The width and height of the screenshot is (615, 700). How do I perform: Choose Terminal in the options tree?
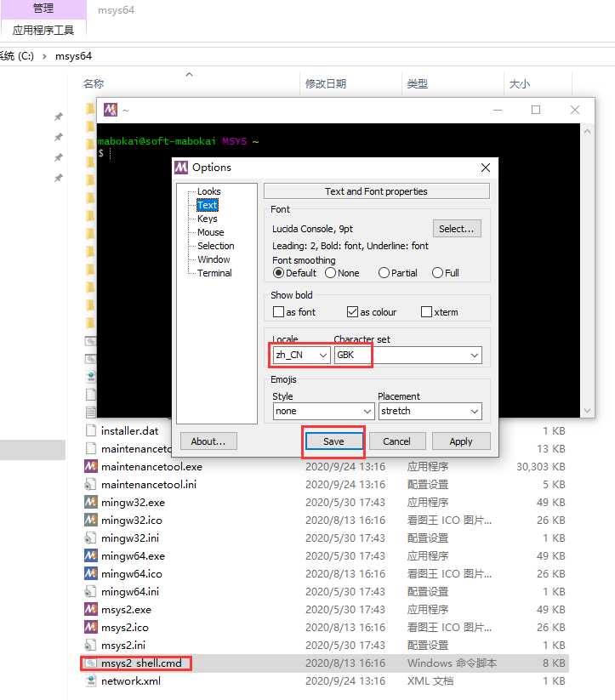coord(214,273)
